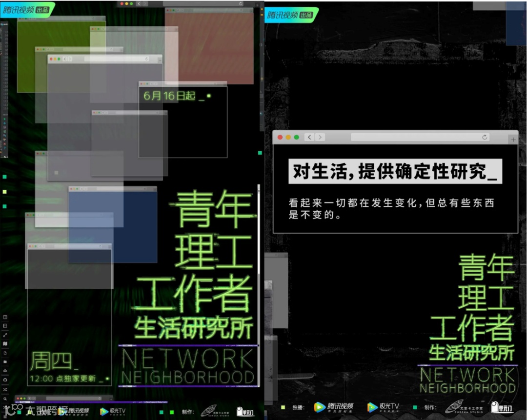
Task: Click 制作: label on left poster
Action: click(188, 412)
